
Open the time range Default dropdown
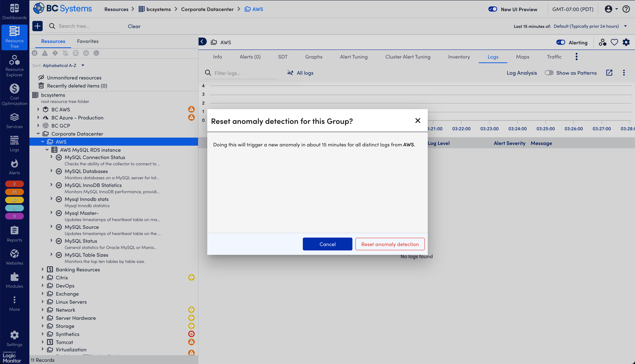point(590,26)
